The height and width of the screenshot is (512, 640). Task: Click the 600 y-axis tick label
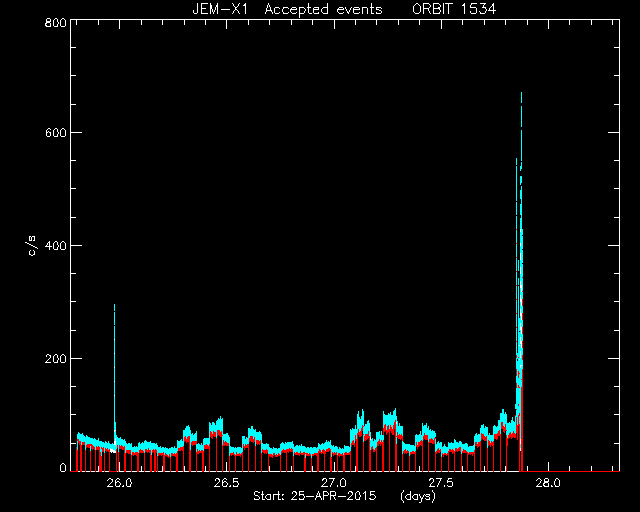55,133
